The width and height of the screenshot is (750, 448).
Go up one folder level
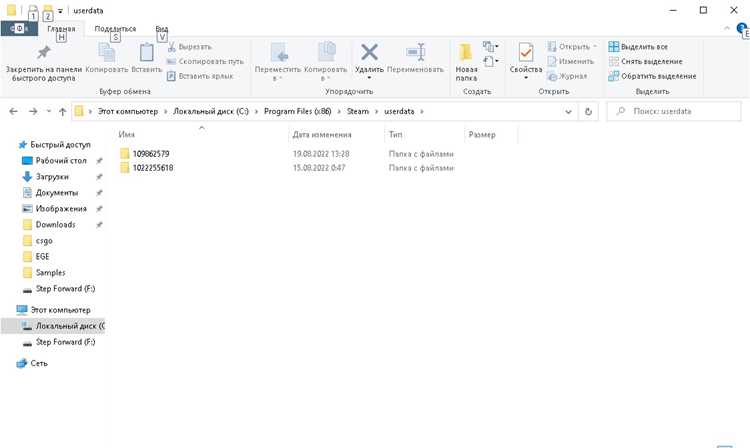tap(63, 111)
